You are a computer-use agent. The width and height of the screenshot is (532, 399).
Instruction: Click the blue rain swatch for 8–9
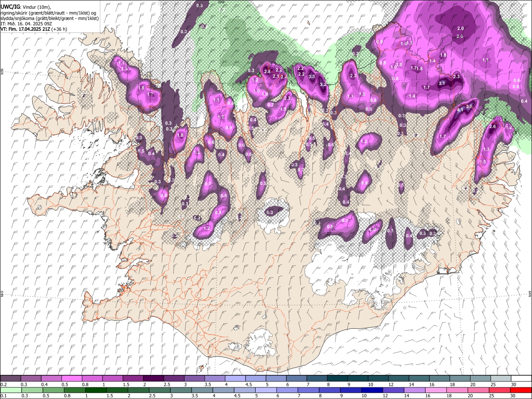coord(330,390)
